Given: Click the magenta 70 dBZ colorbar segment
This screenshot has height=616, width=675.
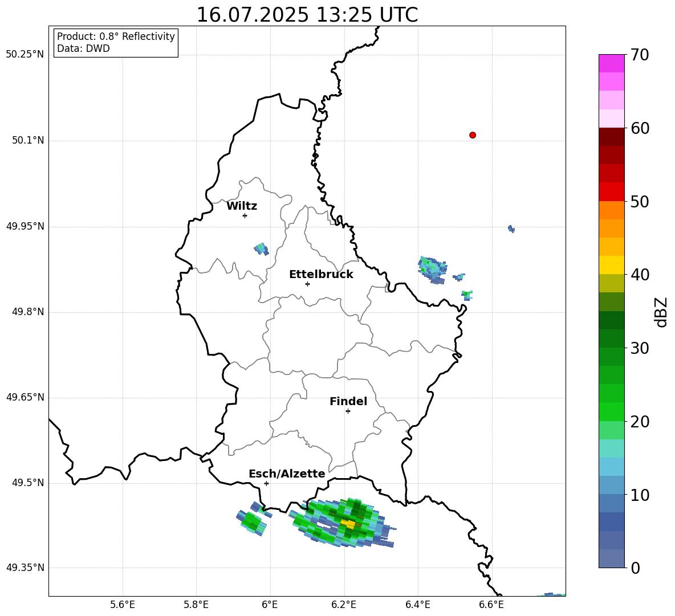Looking at the screenshot, I should point(611,63).
